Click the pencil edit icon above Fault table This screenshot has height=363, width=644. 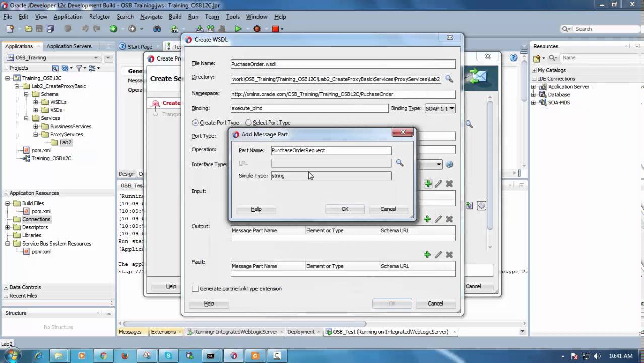click(438, 255)
